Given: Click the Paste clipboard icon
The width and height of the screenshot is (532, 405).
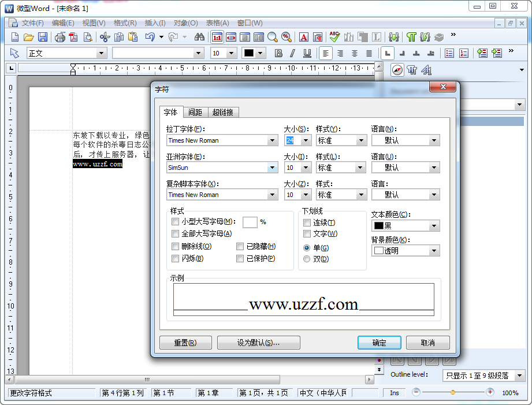Looking at the screenshot, I should point(133,37).
